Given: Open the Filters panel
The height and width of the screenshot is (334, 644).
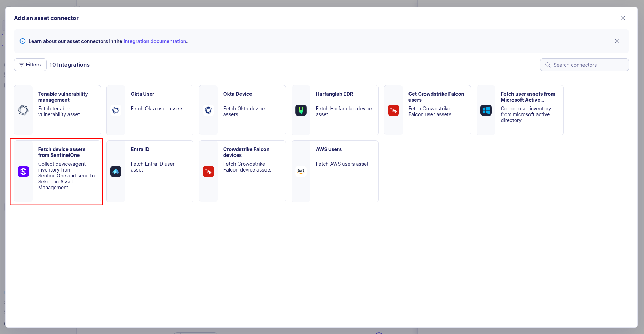Looking at the screenshot, I should 30,65.
